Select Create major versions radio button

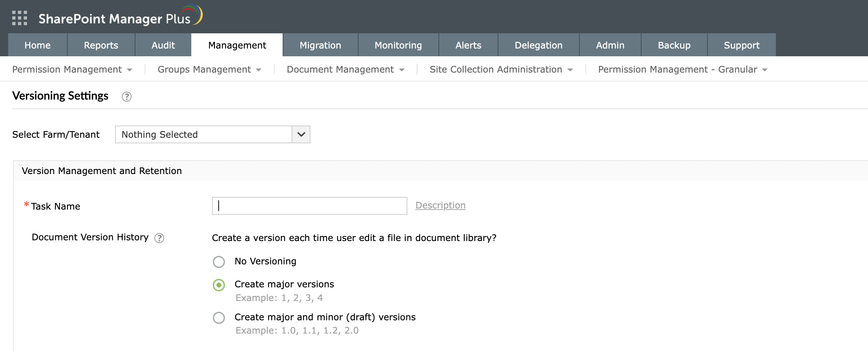(219, 285)
